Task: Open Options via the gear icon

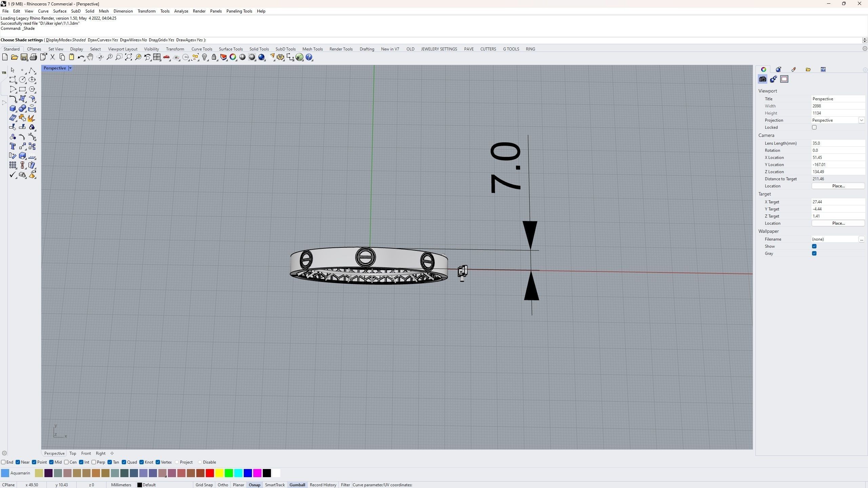Action: 280,57
